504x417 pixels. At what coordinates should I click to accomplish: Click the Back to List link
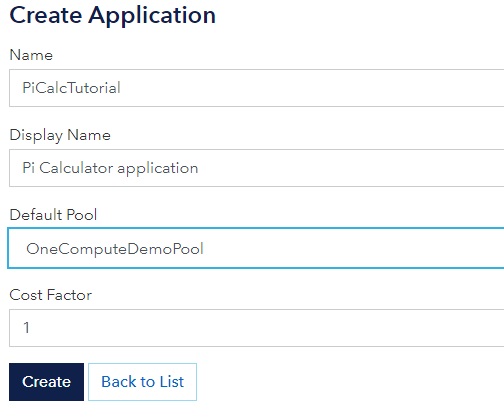[x=142, y=382]
